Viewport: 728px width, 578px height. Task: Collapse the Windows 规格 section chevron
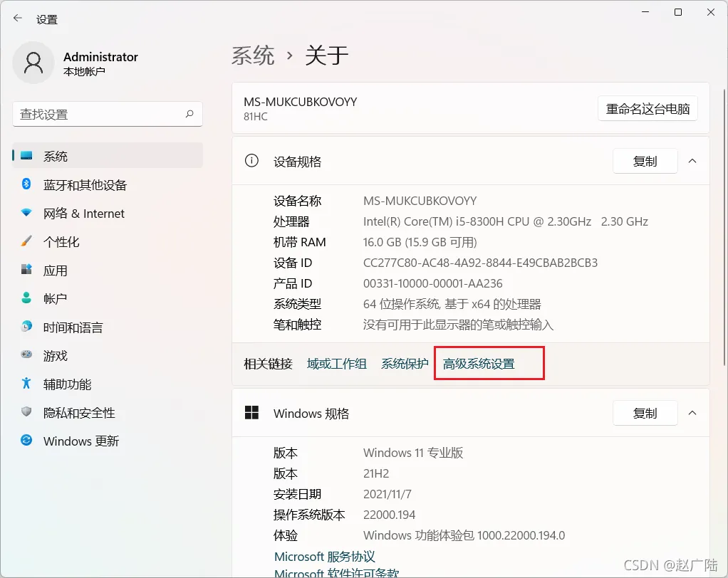click(692, 413)
